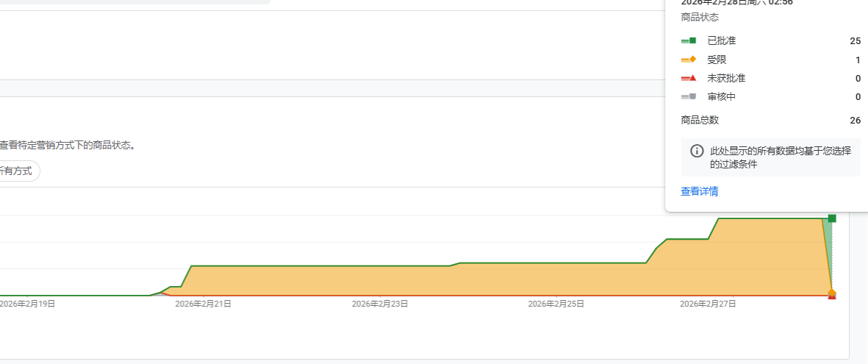
Task: Select the 已批准 status label
Action: tap(721, 40)
